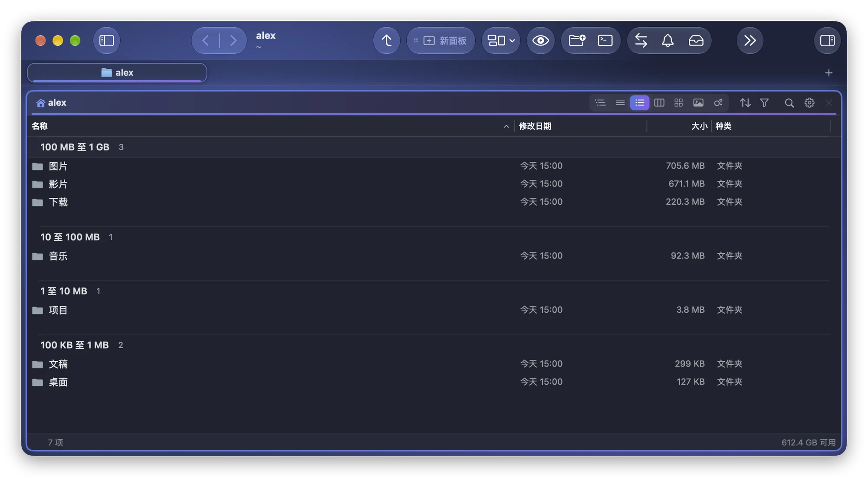Click the 音乐 folder icon
This screenshot has height=477, width=868.
pyautogui.click(x=38, y=256)
